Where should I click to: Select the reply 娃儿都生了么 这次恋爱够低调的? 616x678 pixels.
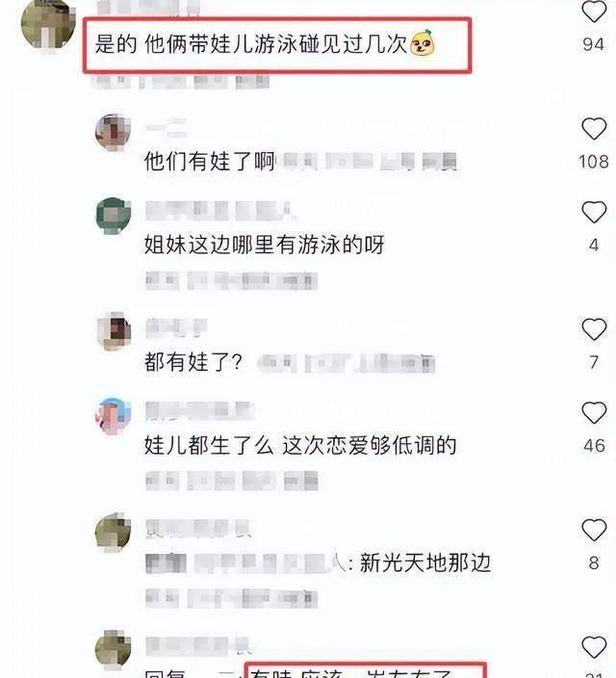point(300,445)
